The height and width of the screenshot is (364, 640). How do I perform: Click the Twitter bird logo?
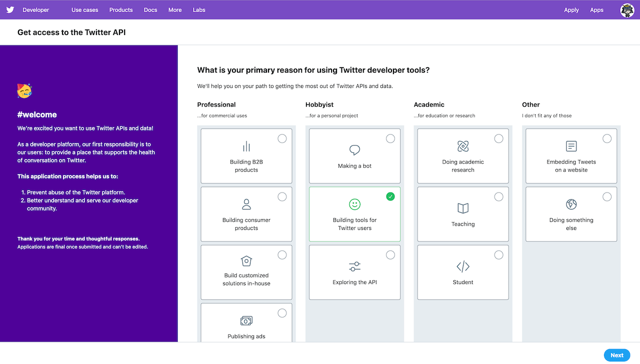pos(10,10)
